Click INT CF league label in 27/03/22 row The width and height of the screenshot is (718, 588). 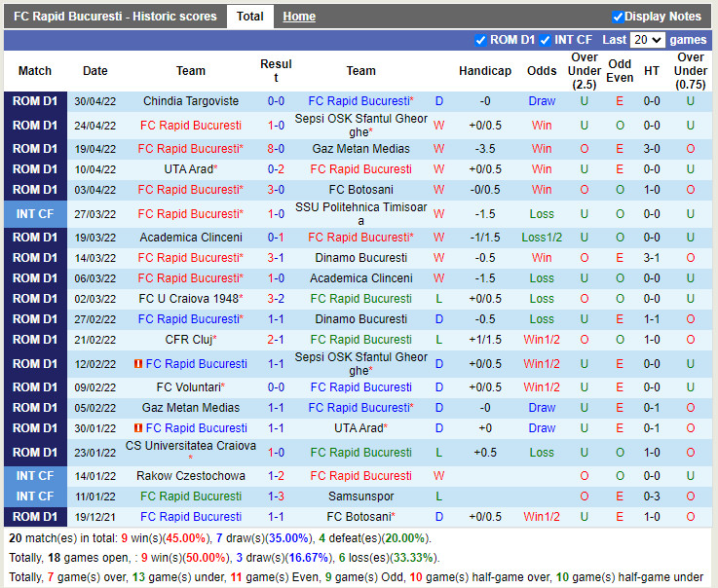click(35, 214)
